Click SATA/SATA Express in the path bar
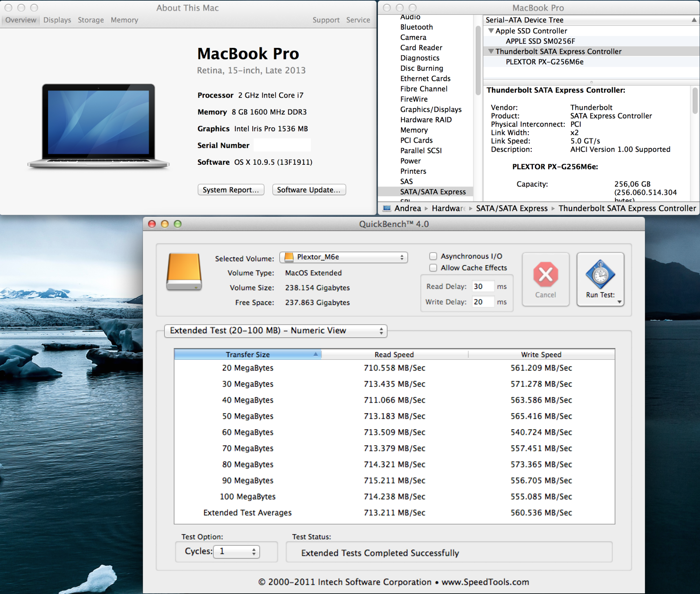 pyautogui.click(x=512, y=208)
